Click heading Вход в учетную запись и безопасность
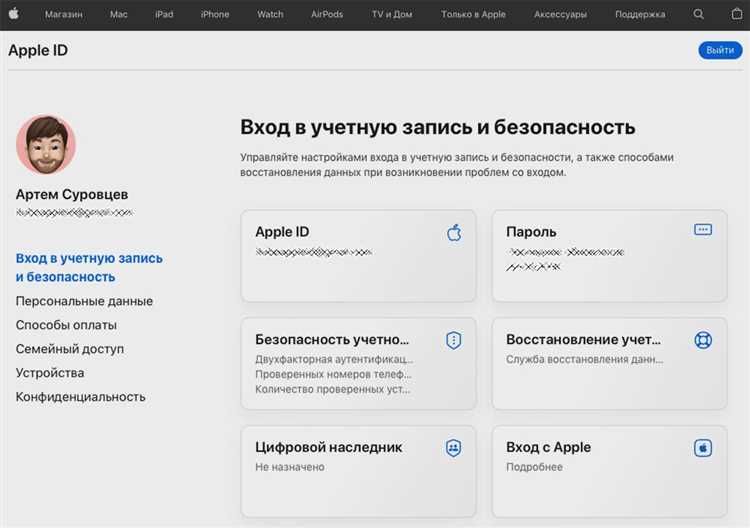Viewport: 750px width, 528px height. tap(438, 127)
